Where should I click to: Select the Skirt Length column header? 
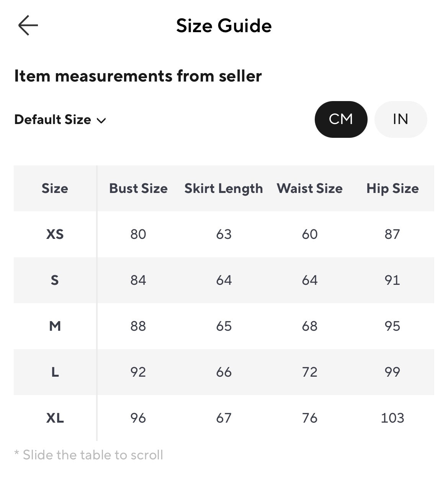tap(224, 188)
